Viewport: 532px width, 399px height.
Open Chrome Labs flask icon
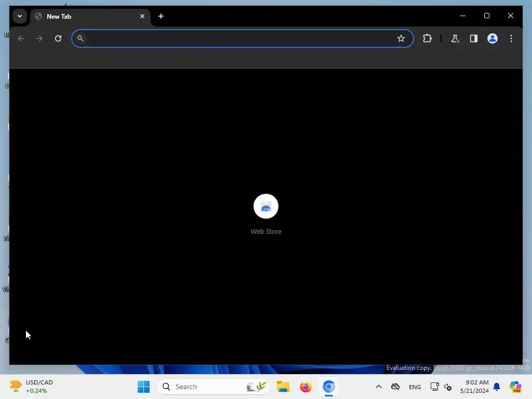[455, 38]
